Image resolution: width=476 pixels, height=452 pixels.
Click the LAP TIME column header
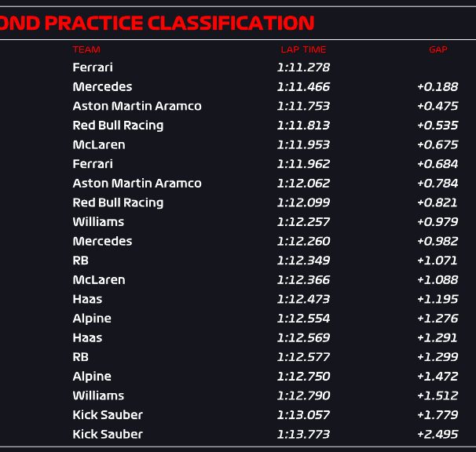[303, 49]
